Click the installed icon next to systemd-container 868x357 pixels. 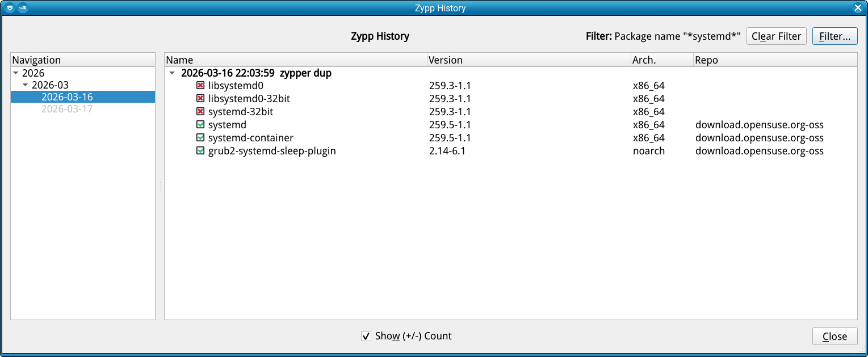tap(200, 138)
